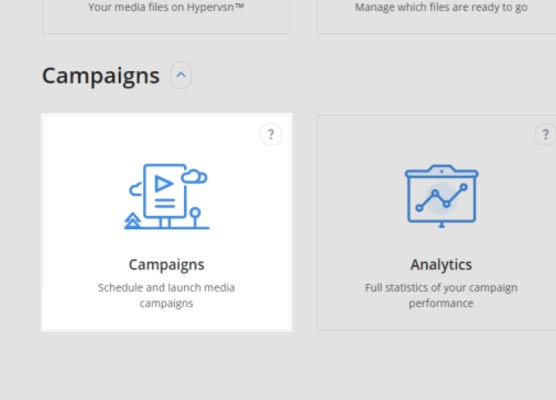The height and width of the screenshot is (400, 556).
Task: Open help for the Campaigns card
Action: tap(271, 134)
